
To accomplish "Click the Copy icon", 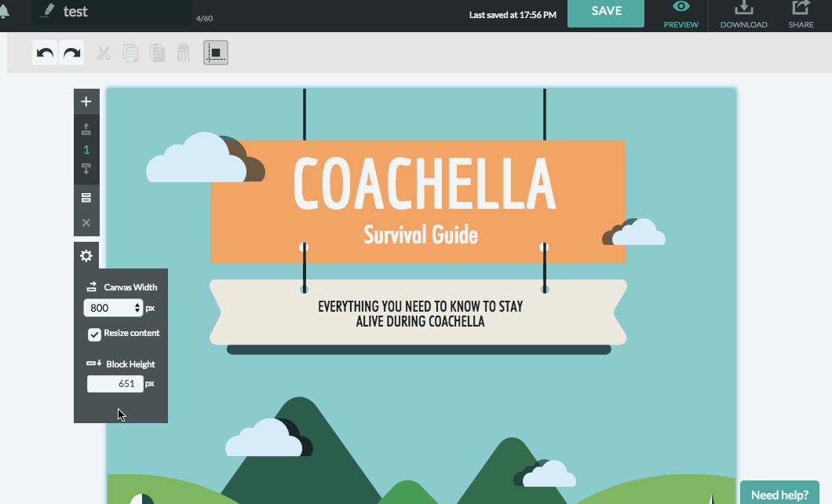I will (130, 53).
